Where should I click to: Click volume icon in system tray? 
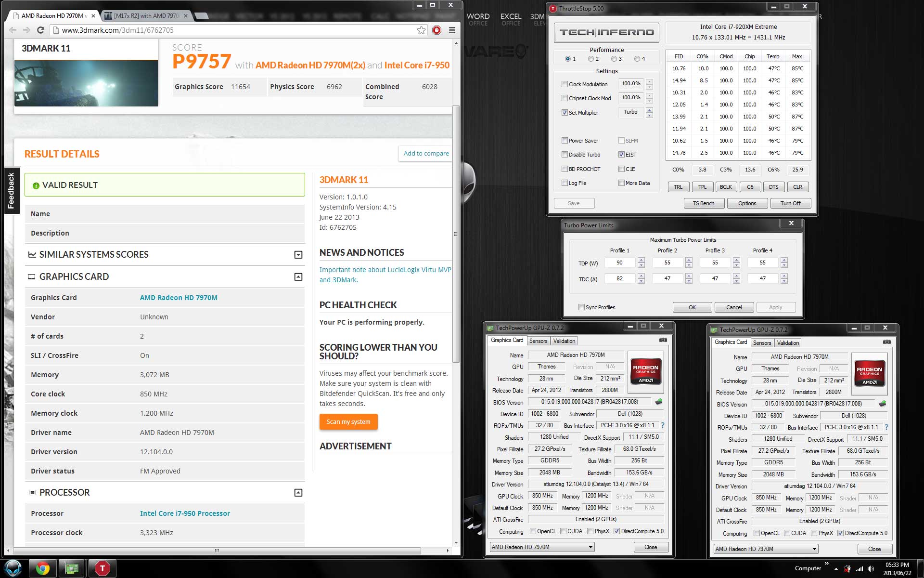(871, 569)
